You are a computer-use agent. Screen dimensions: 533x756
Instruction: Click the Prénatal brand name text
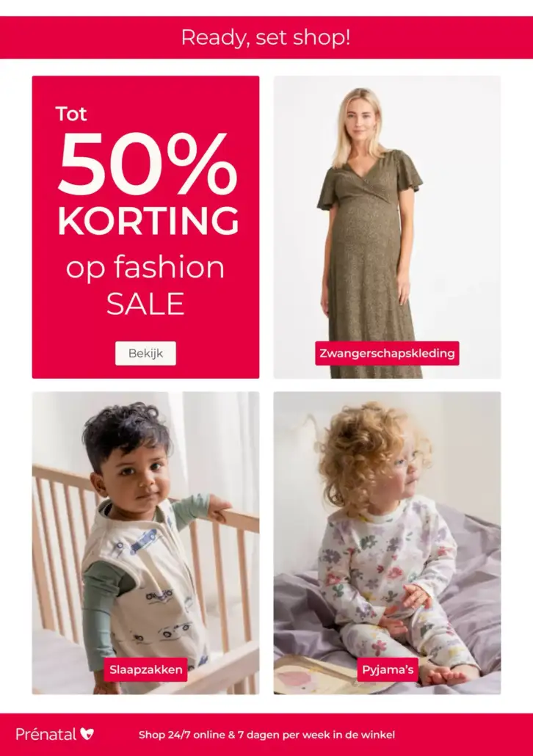coord(46,734)
